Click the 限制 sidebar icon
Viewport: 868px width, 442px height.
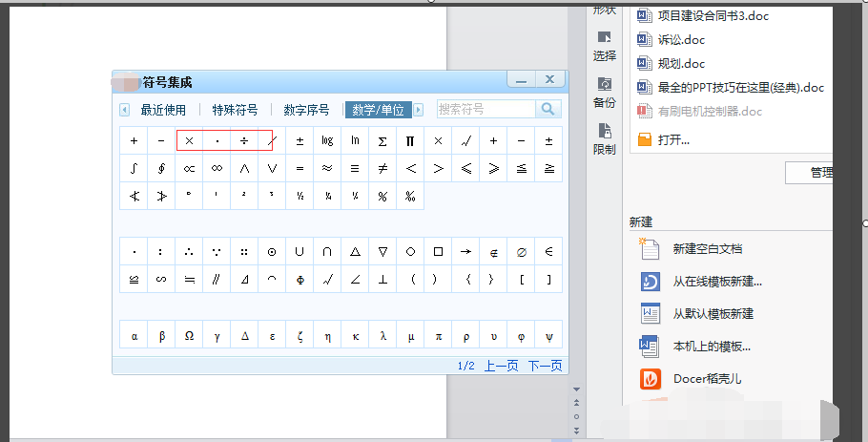604,139
